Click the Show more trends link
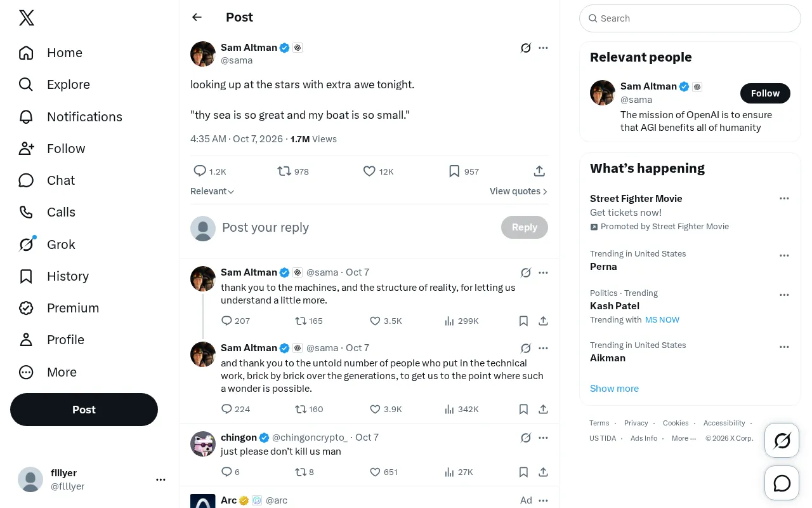The width and height of the screenshot is (812, 508). [x=614, y=389]
